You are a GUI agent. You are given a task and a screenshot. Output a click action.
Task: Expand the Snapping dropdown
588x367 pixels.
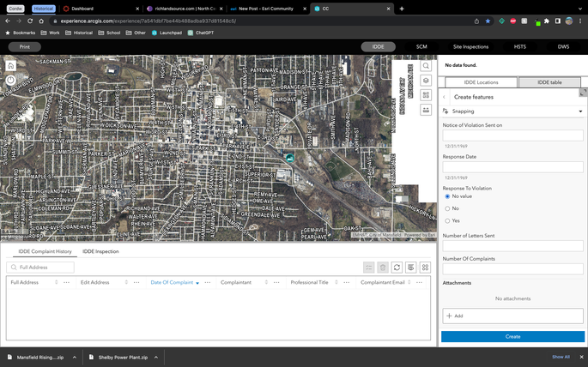[x=580, y=111]
